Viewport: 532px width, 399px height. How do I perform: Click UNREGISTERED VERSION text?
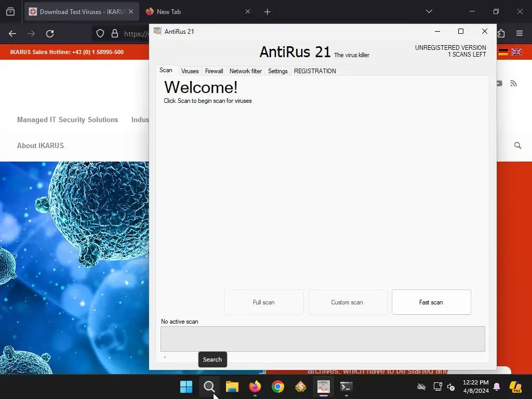[450, 48]
